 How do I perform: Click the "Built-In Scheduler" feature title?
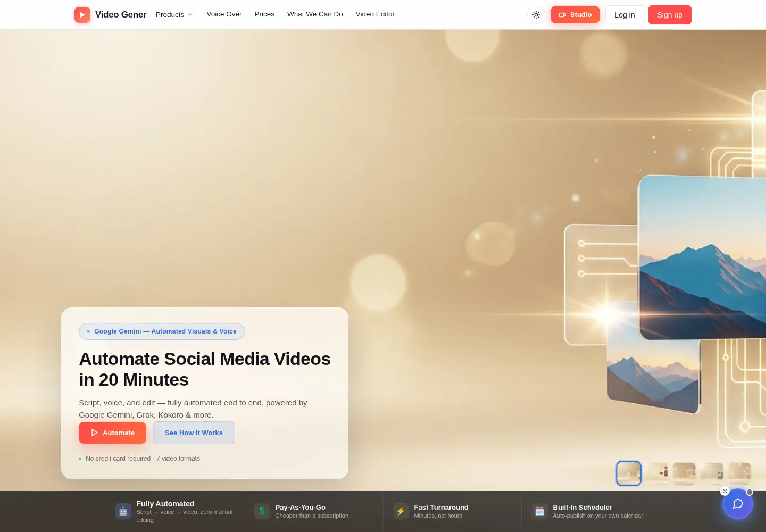pos(582,508)
